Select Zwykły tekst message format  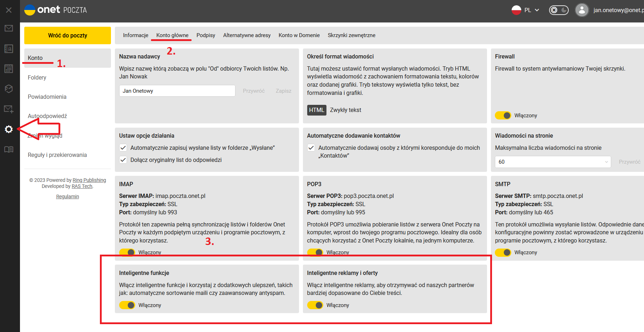[345, 110]
